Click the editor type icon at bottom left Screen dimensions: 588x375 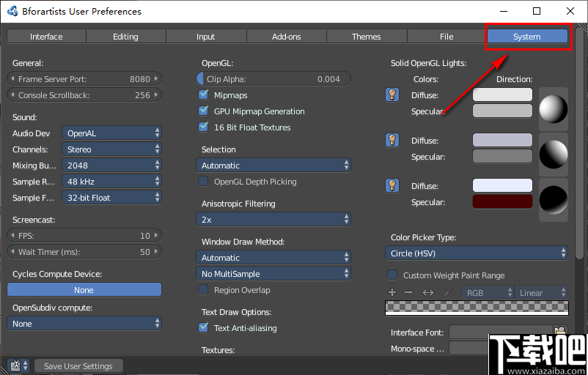click(x=15, y=365)
